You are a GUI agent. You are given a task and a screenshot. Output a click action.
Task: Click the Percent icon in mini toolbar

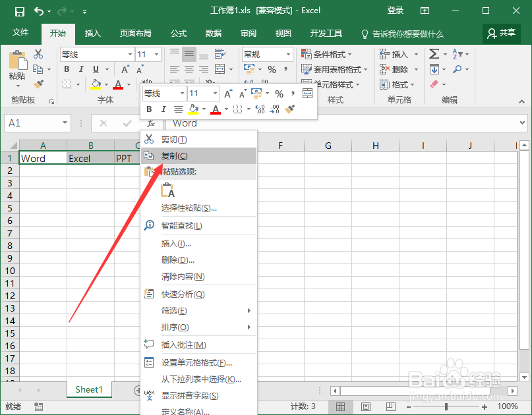click(x=279, y=94)
